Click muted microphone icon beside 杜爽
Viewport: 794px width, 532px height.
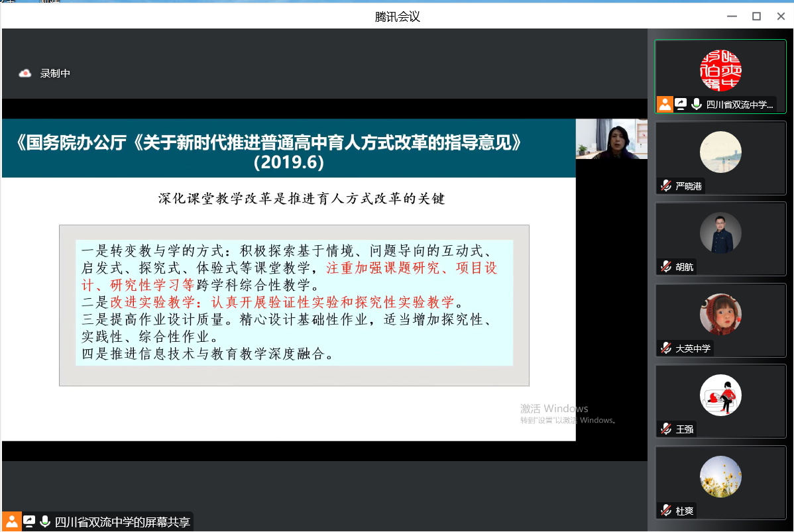(665, 511)
